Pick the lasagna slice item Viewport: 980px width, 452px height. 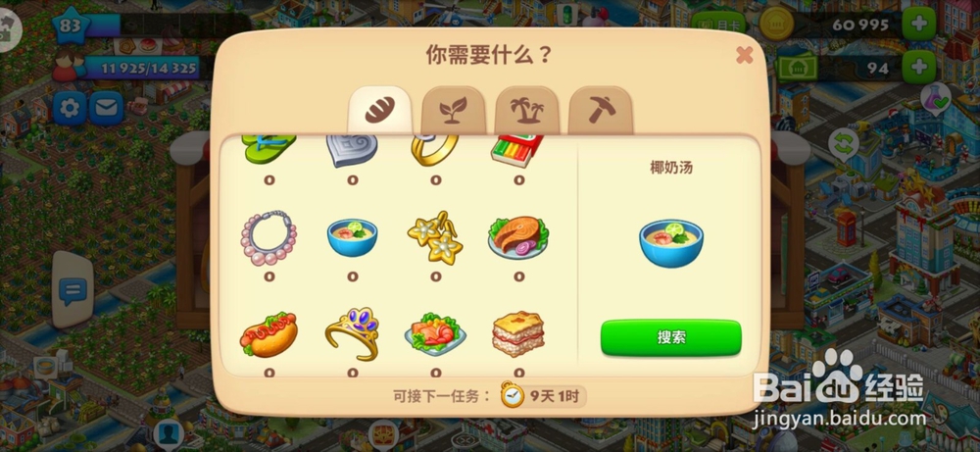(518, 334)
